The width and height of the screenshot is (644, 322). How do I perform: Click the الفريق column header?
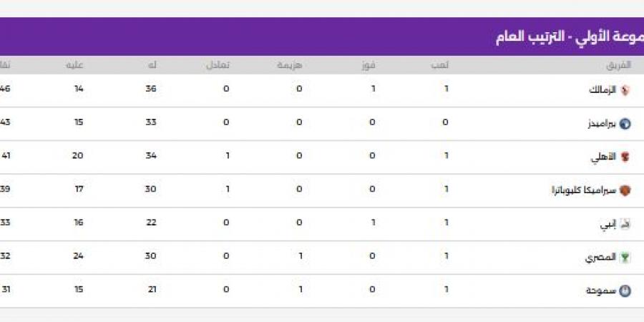[619, 65]
